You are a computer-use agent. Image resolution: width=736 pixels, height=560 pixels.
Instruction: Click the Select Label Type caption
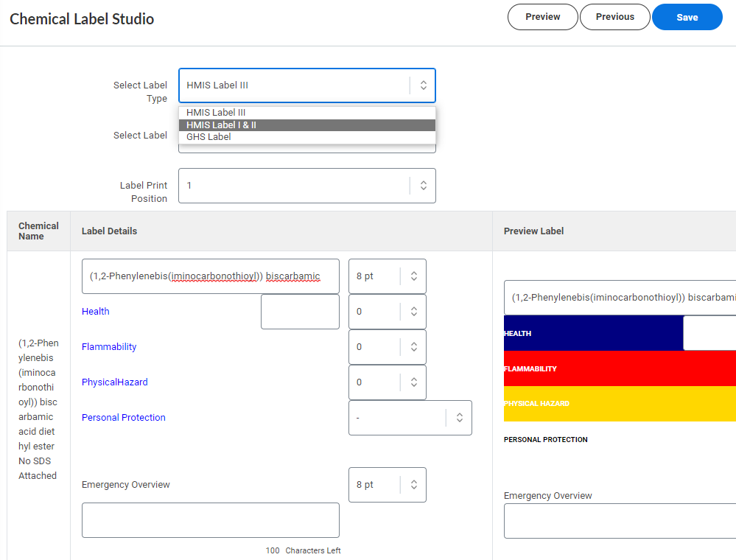(x=140, y=91)
